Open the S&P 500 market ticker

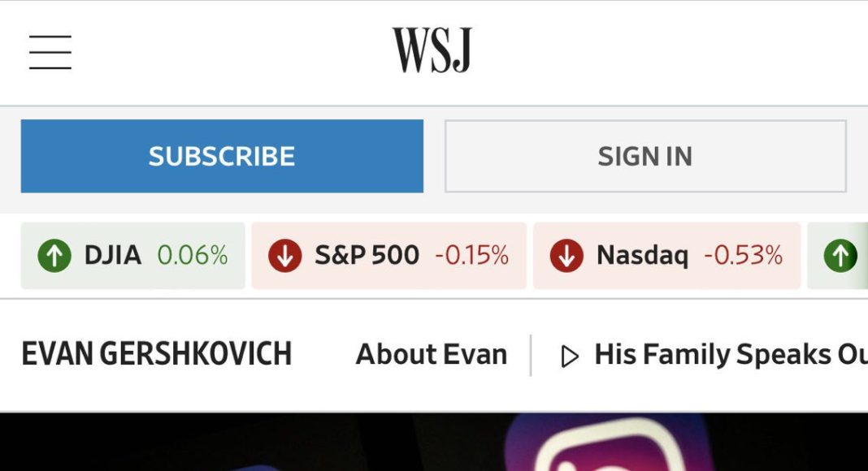pyautogui.click(x=388, y=257)
